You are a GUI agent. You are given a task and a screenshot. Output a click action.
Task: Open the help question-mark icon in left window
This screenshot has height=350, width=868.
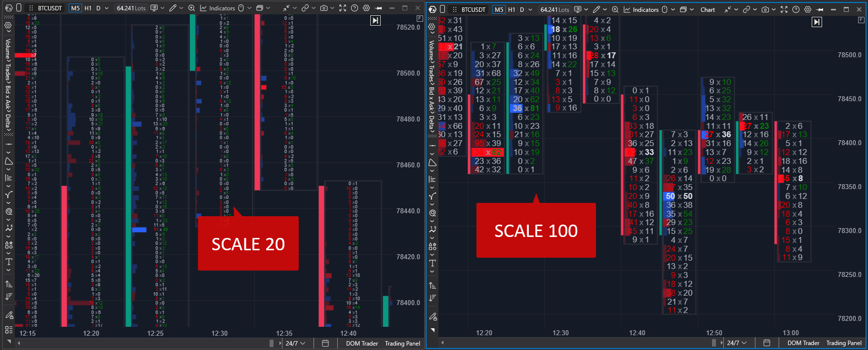355,8
